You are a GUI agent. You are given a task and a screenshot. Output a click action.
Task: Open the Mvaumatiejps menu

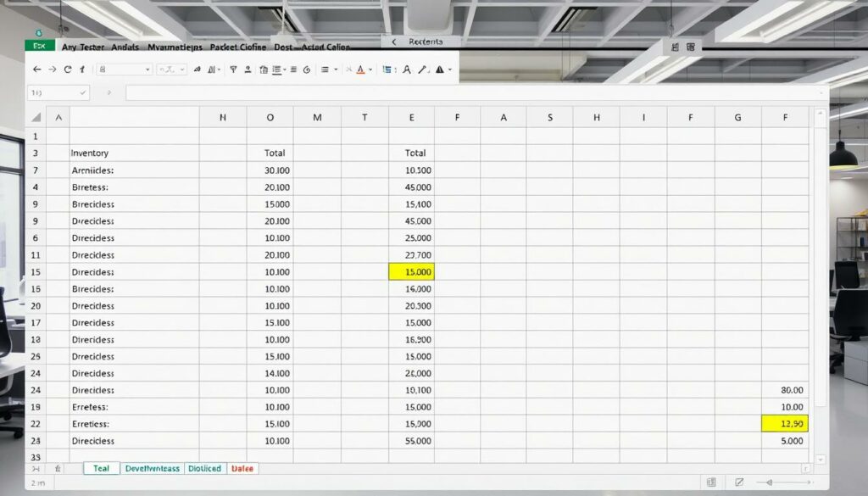(175, 47)
